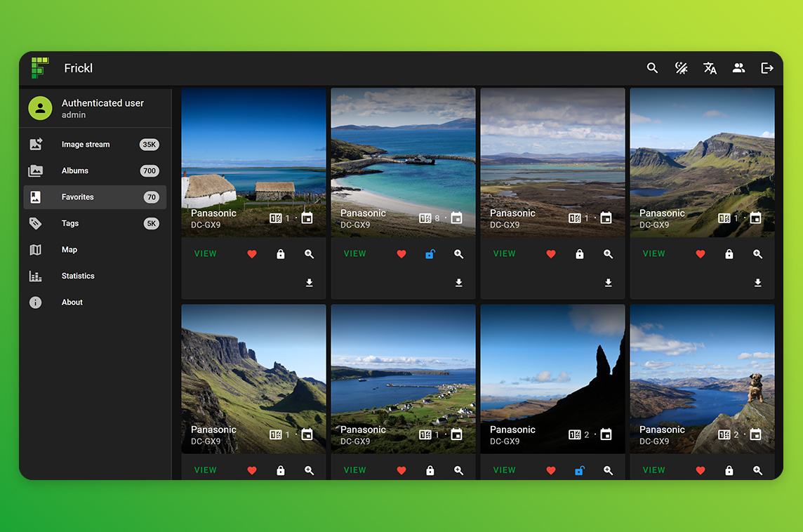
Task: Click calendar icon on the turquoise beach photo
Action: [457, 218]
